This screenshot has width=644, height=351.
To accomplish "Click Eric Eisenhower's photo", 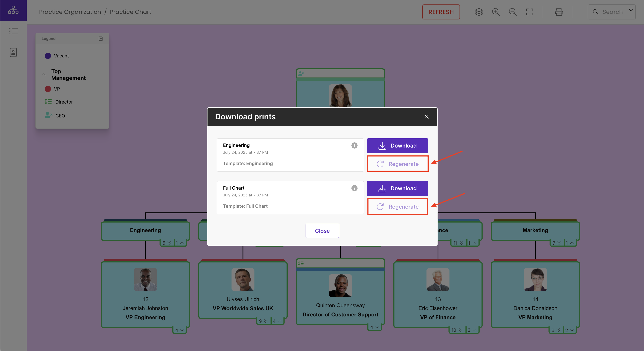I will 438,279.
